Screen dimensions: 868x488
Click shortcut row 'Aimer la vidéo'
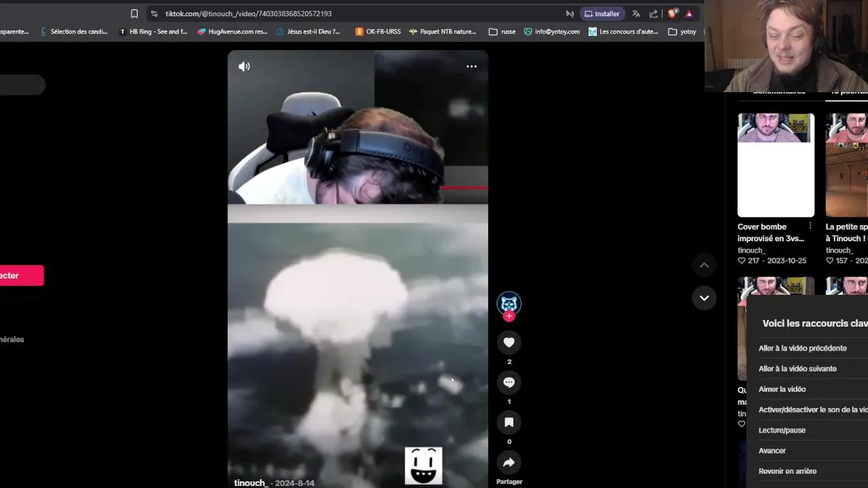tap(813, 389)
